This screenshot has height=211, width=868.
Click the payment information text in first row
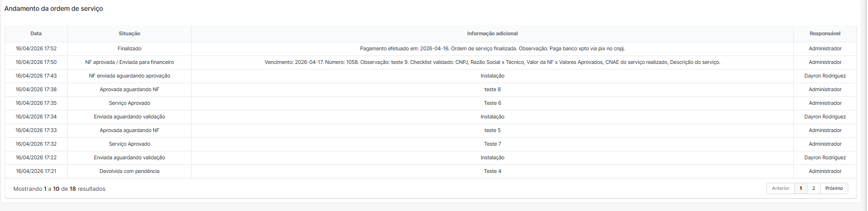point(492,49)
